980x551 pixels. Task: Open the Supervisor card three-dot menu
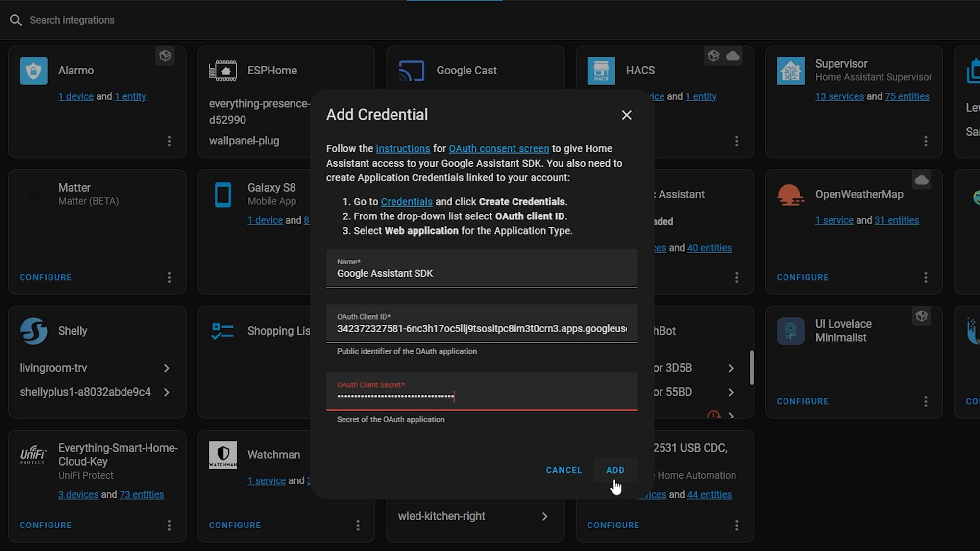tap(926, 141)
